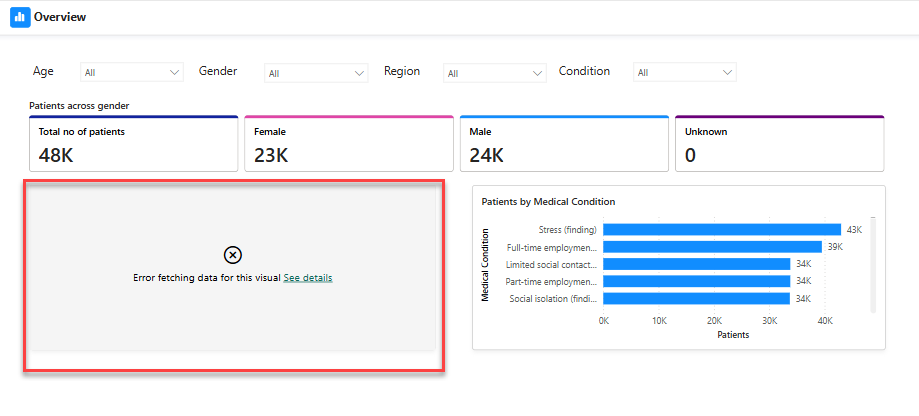The image size is (919, 416).
Task: Click the chart's vertical scrollbar
Action: click(873, 265)
